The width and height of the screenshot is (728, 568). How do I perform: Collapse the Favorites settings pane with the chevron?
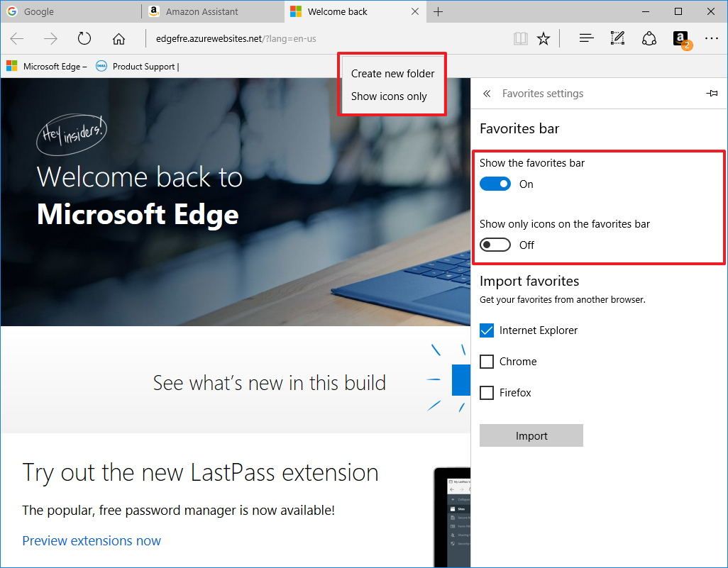point(487,93)
